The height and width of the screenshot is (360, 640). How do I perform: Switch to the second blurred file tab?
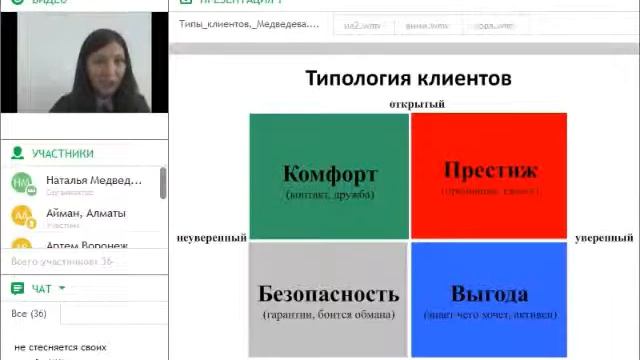(362, 26)
